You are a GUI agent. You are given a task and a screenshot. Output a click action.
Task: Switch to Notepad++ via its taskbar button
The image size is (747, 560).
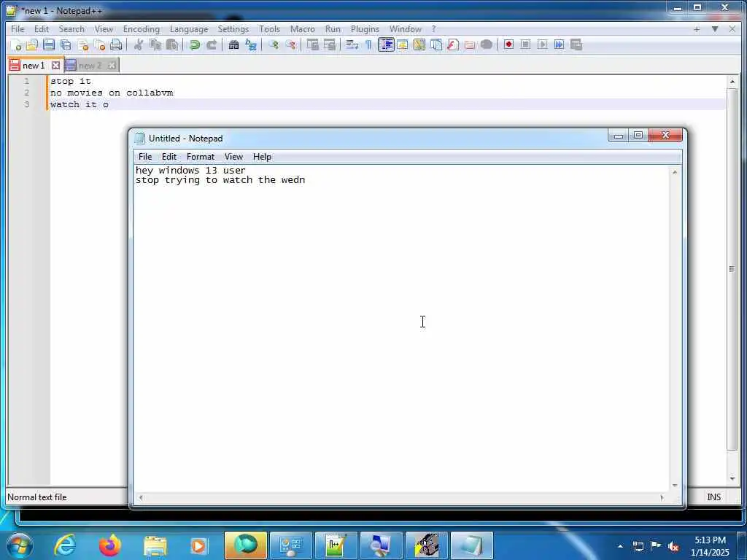[x=336, y=545]
